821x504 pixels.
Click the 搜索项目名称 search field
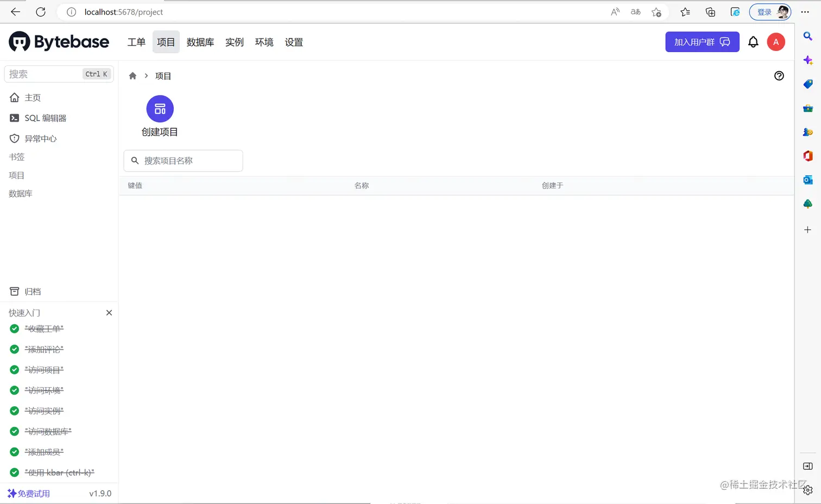click(x=183, y=161)
